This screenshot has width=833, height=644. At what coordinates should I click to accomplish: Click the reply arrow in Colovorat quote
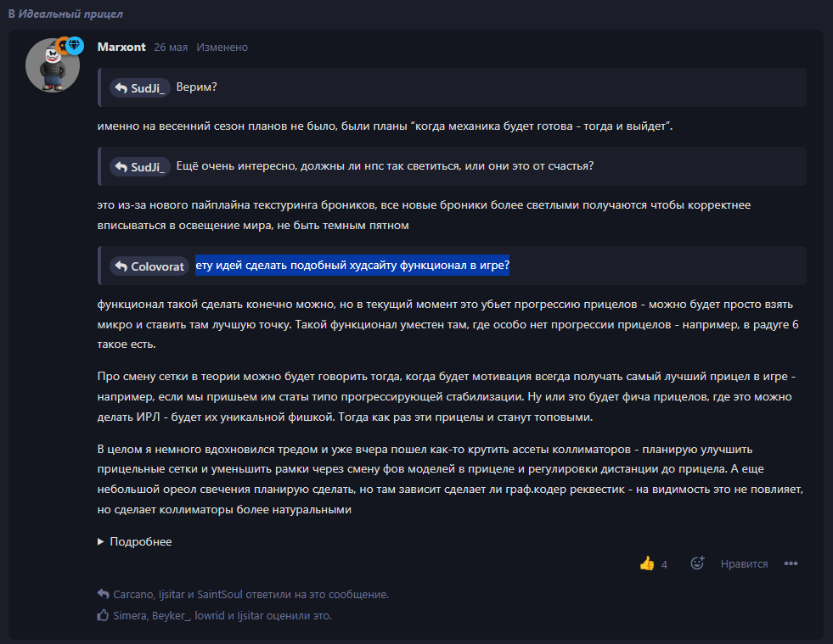pos(121,266)
